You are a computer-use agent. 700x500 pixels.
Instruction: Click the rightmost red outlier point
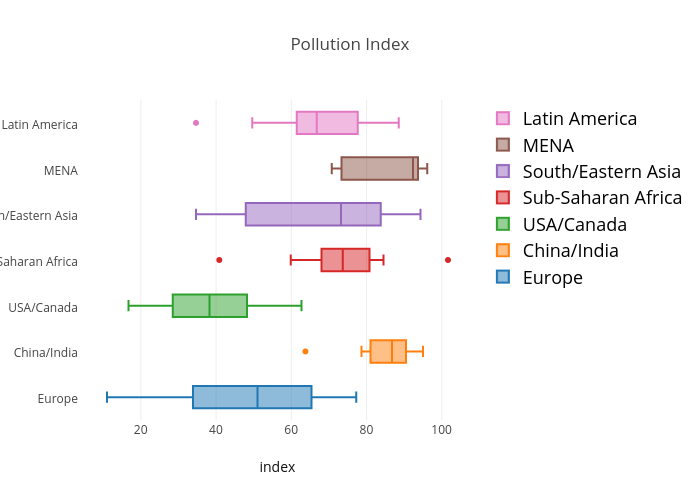pyautogui.click(x=448, y=260)
